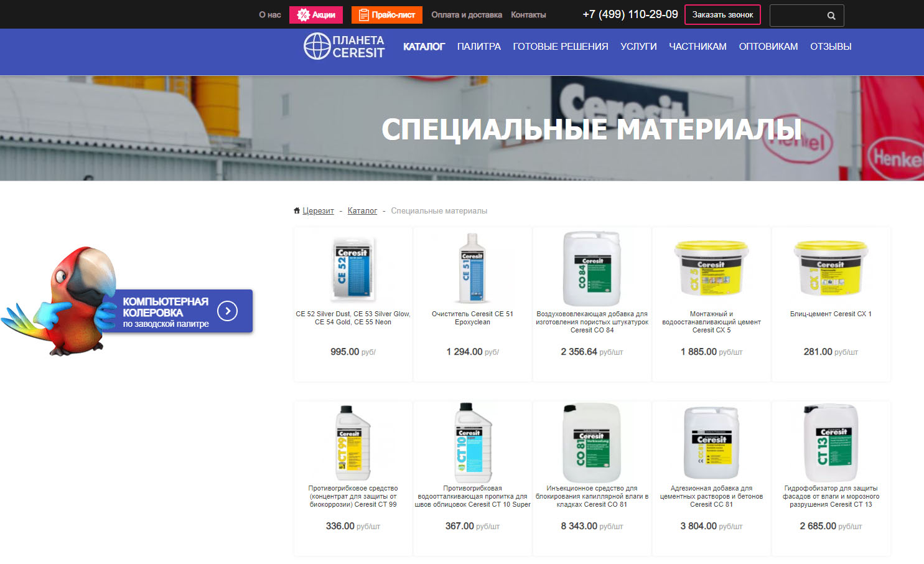Open Прайс-лист button with document icon
Image resolution: width=924 pixels, height=564 pixels.
click(386, 15)
